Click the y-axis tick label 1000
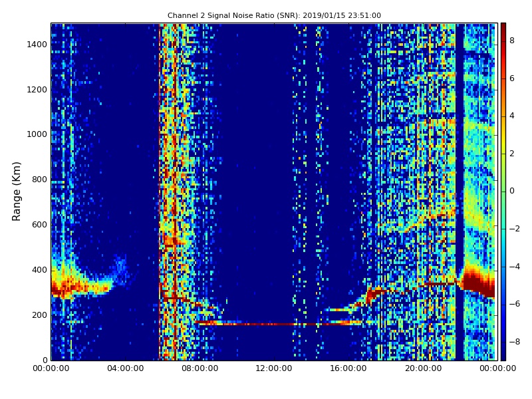 click(37, 134)
